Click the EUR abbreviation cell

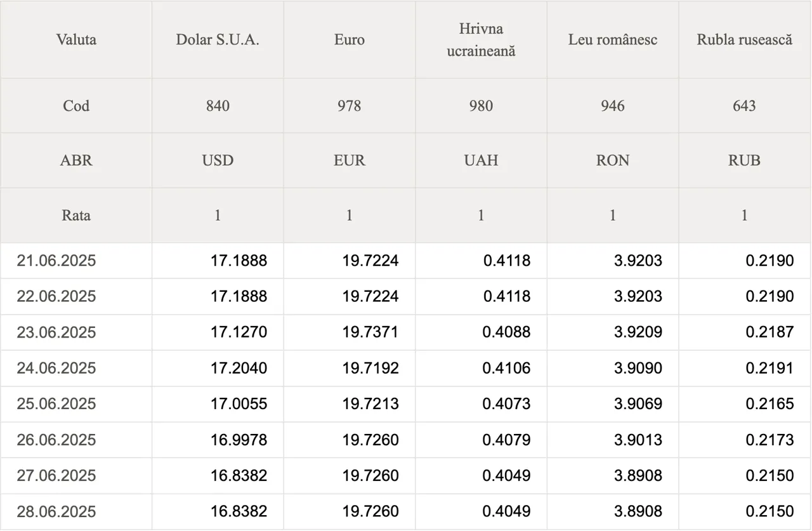pyautogui.click(x=350, y=161)
